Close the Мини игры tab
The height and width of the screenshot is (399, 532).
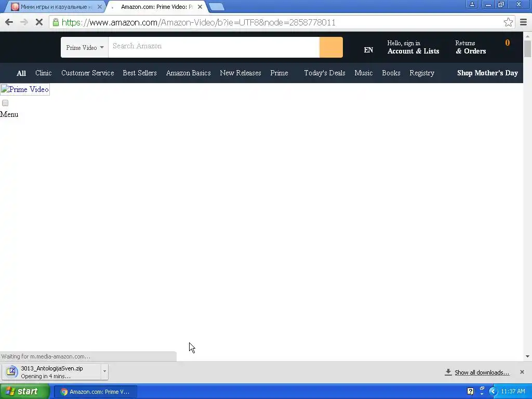(x=99, y=6)
